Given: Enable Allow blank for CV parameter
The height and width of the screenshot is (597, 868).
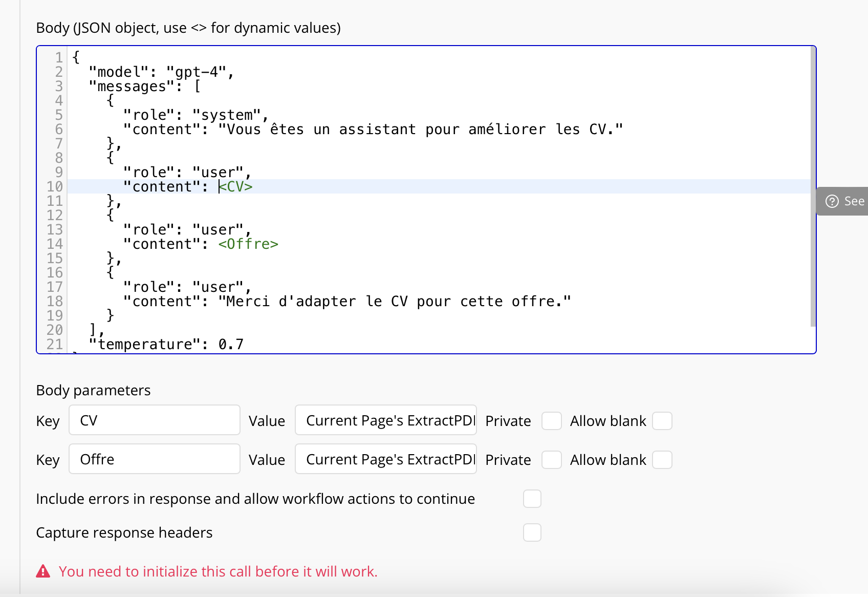Looking at the screenshot, I should (x=662, y=421).
